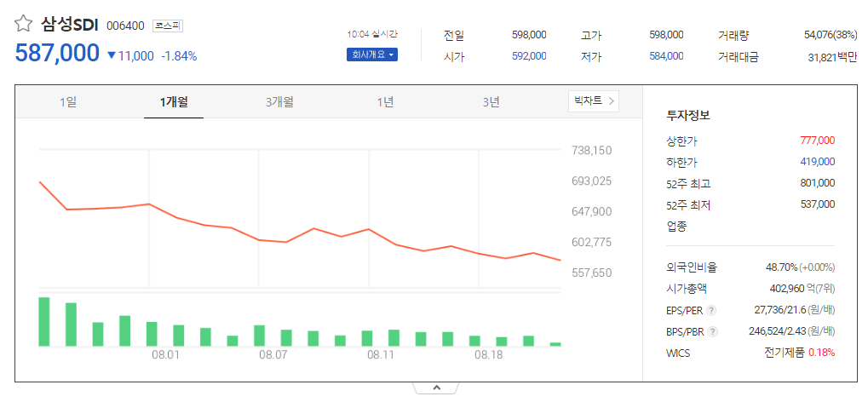Screen dimensions: 868x402
Task: Click the 거래량 value 54,076(38%)
Action: point(831,35)
